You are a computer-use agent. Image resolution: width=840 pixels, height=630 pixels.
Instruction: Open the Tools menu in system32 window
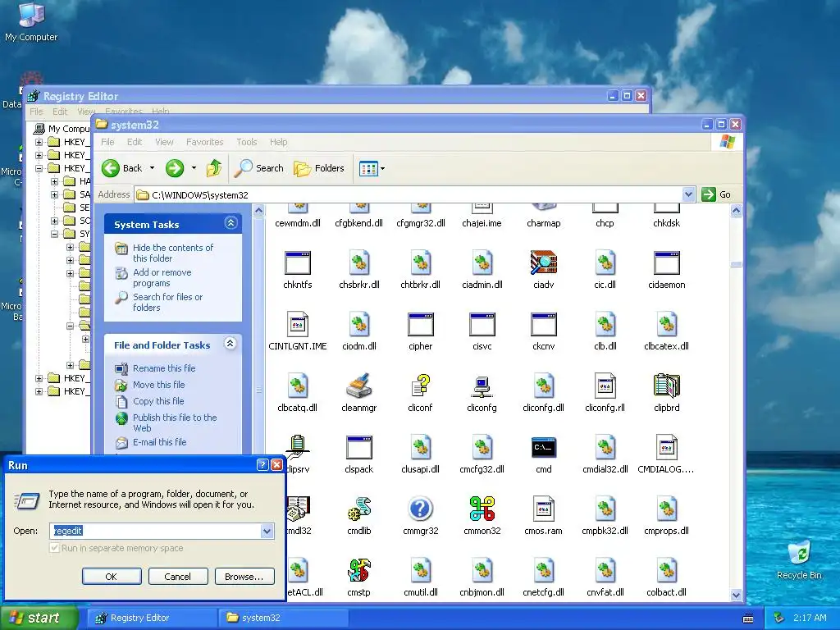(x=246, y=142)
